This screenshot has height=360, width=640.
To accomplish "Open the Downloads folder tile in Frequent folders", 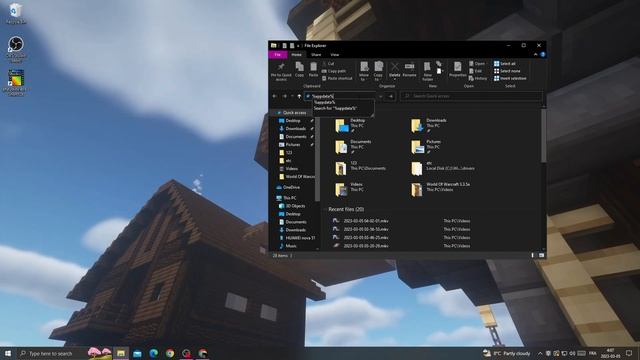I will (429, 125).
